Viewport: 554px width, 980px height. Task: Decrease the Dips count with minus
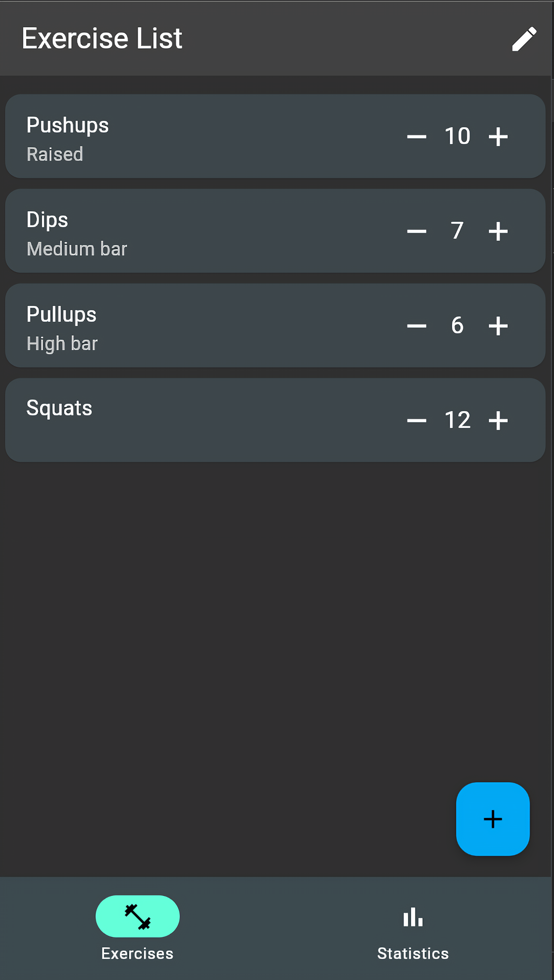[x=416, y=231]
